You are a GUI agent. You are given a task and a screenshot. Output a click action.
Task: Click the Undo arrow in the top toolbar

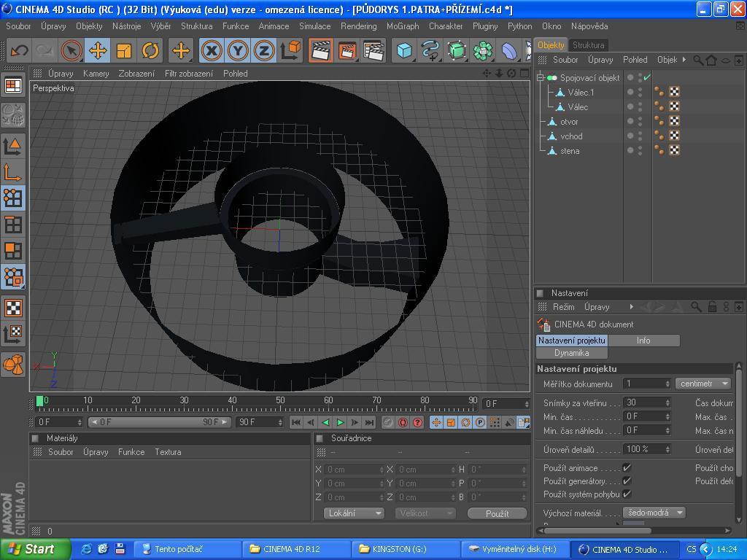click(20, 50)
